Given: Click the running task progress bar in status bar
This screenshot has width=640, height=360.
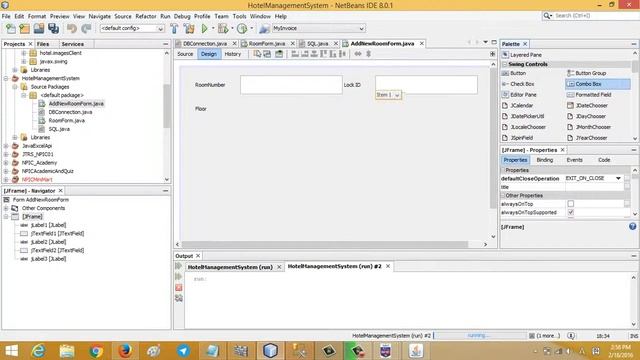Looking at the screenshot, I should (480, 336).
